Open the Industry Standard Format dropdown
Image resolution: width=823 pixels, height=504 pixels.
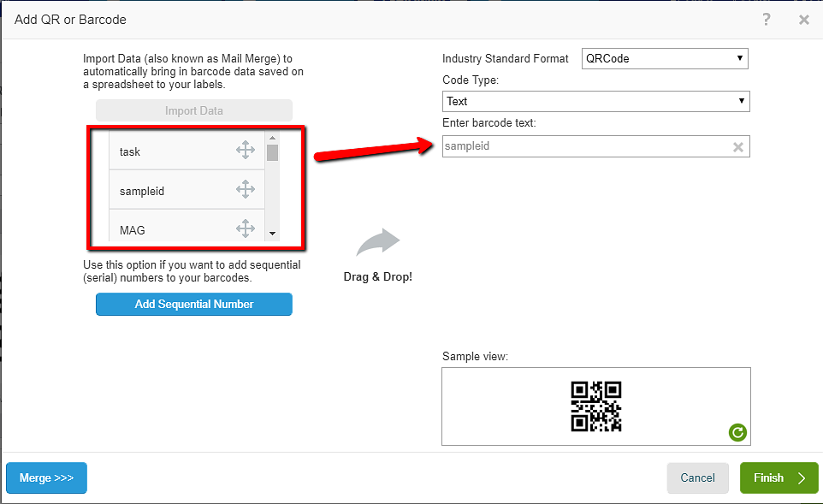pos(665,59)
